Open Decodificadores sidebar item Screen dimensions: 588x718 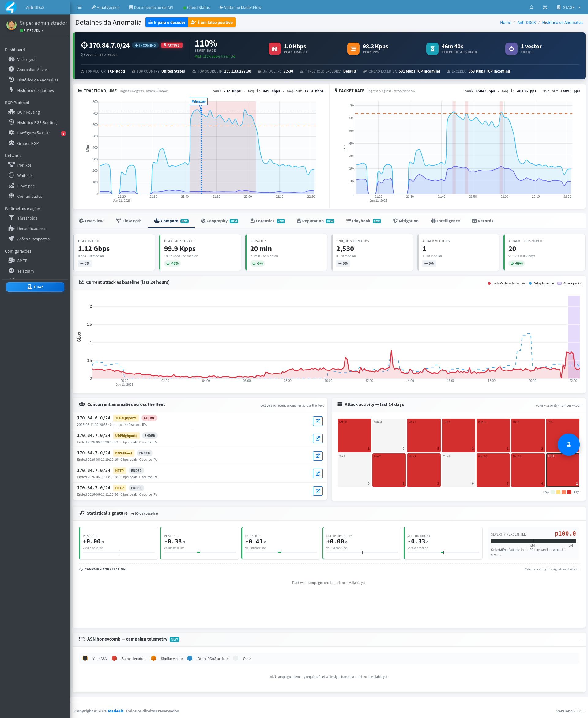tap(35, 229)
